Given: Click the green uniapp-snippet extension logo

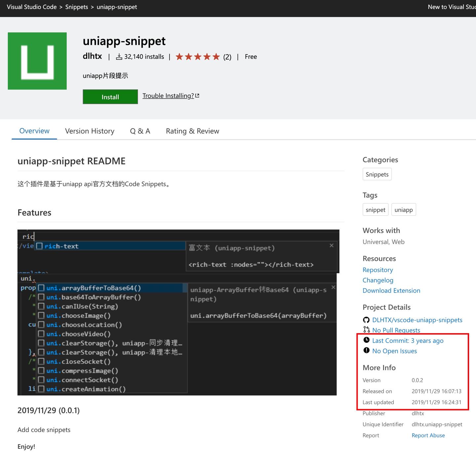Looking at the screenshot, I should (37, 61).
